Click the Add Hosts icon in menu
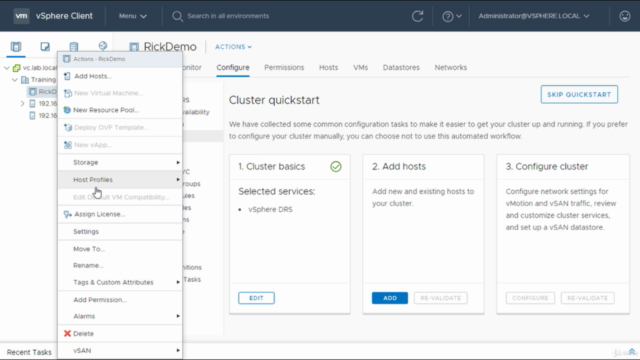The width and height of the screenshot is (640, 360). (x=67, y=76)
